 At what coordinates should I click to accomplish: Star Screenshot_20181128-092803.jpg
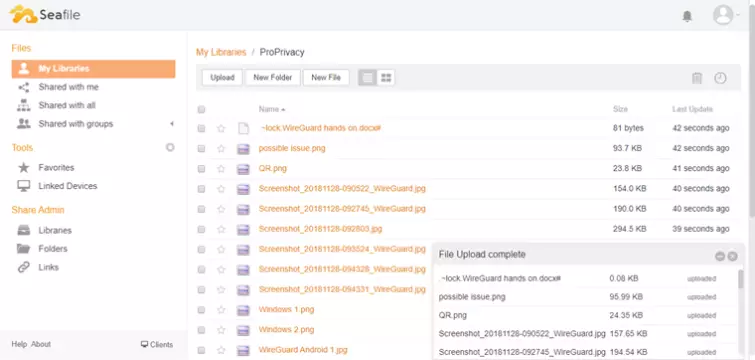(221, 230)
